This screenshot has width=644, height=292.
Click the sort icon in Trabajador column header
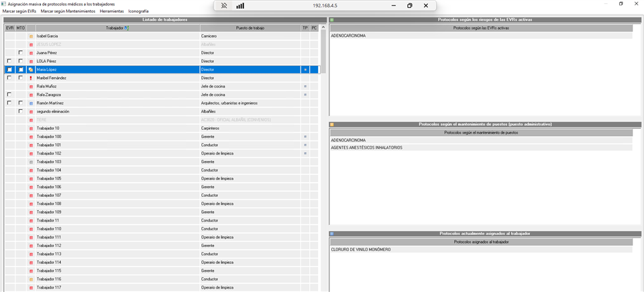[127, 28]
